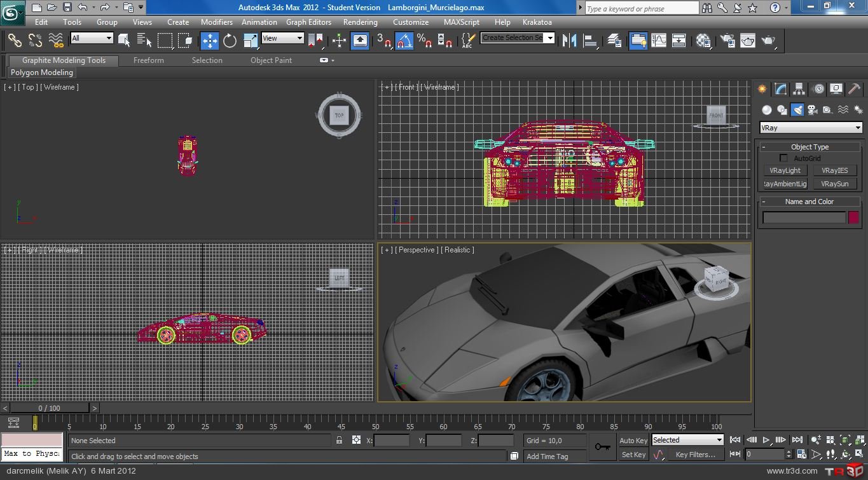
Task: Activate the Select and Move tool
Action: pyautogui.click(x=209, y=41)
